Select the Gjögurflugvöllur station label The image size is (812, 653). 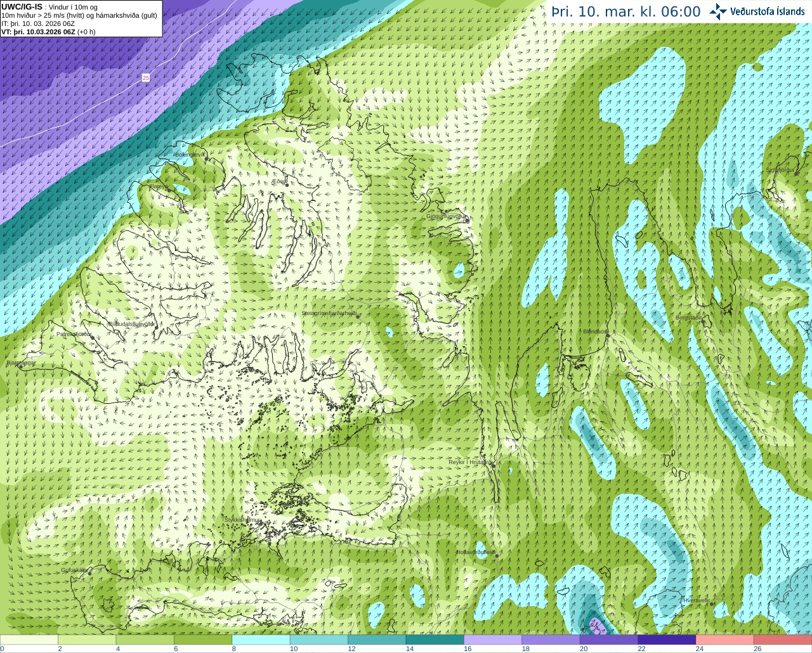[x=447, y=216]
